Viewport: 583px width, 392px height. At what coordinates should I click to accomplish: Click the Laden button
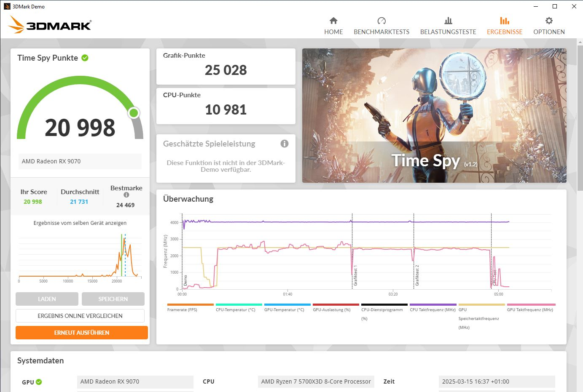(x=47, y=299)
